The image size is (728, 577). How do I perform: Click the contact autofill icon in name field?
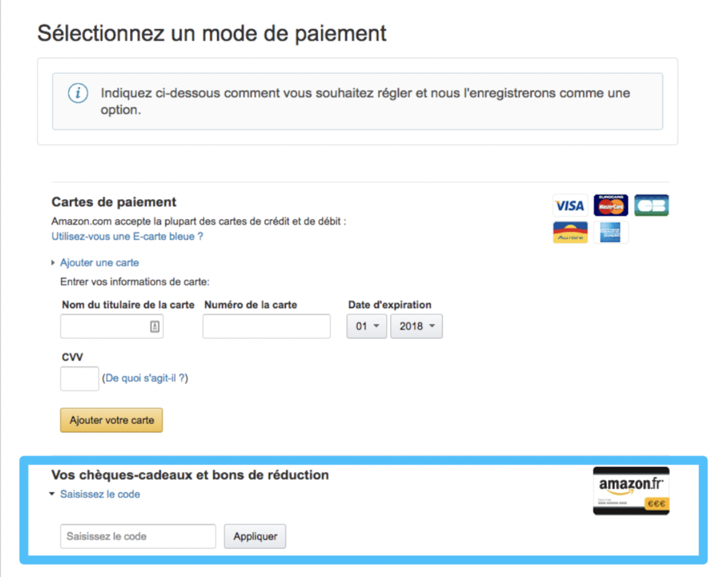(155, 327)
